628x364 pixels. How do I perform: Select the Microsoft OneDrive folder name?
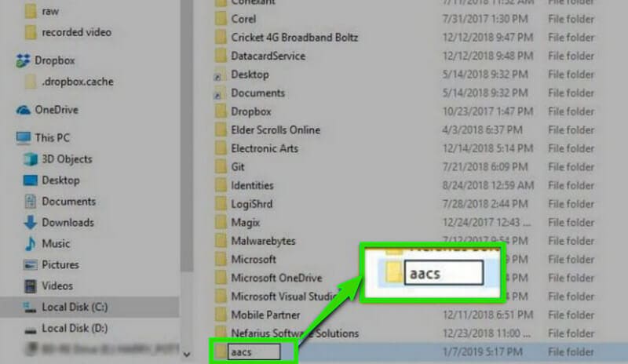[x=276, y=278]
